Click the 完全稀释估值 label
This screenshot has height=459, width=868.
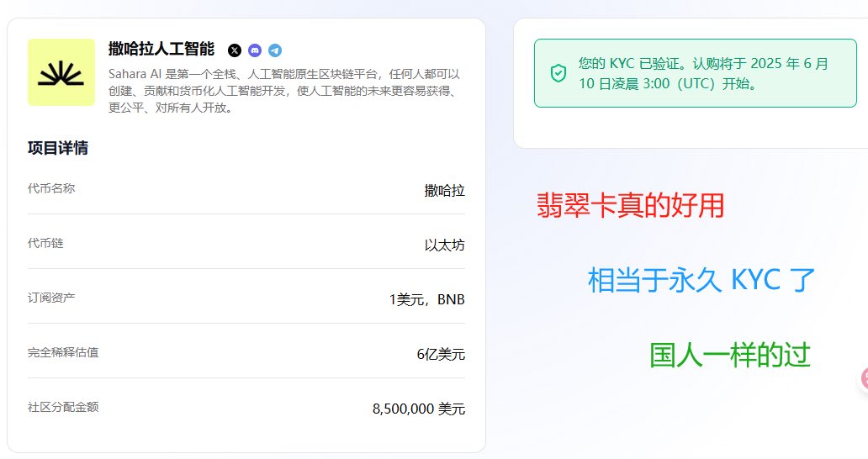click(x=63, y=353)
